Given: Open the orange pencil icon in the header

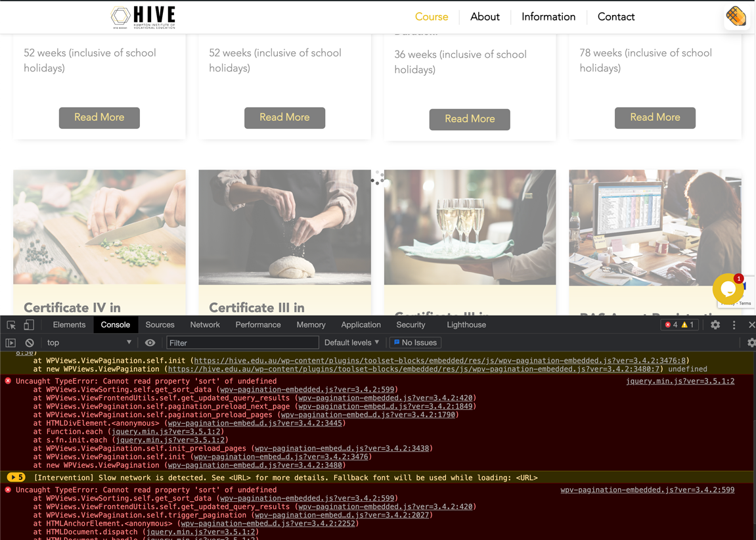Looking at the screenshot, I should pos(736,17).
